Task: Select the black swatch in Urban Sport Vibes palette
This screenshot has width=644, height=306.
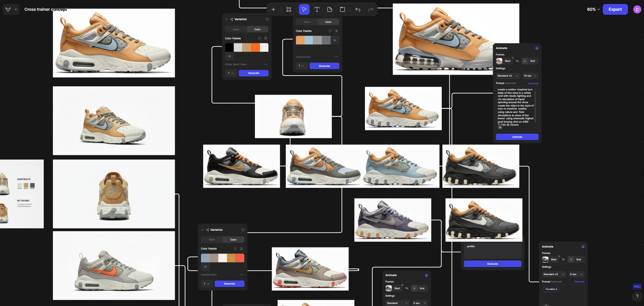Action: 229,47
